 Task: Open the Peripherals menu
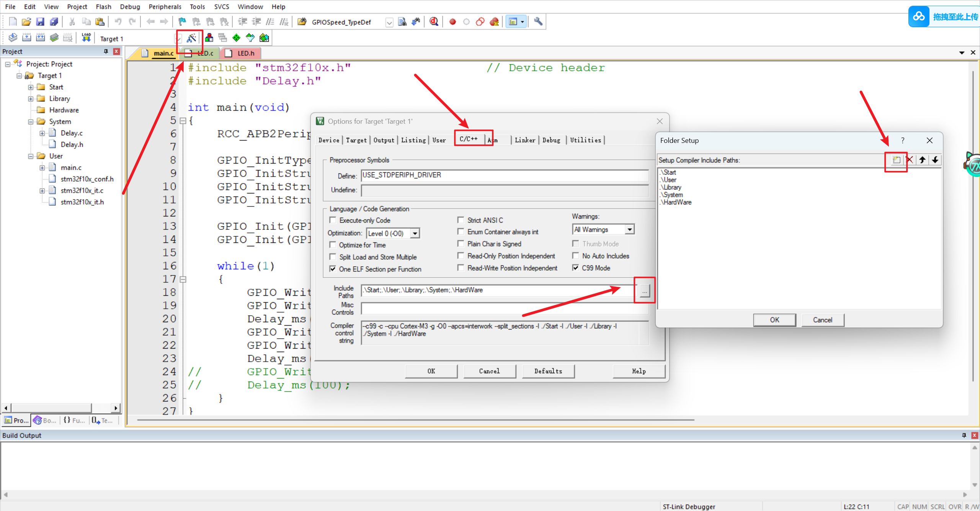pyautogui.click(x=165, y=7)
